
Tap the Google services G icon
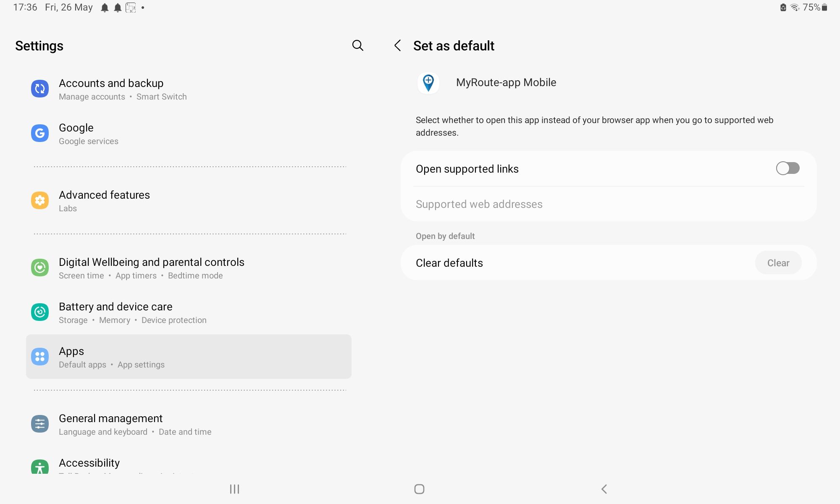click(x=40, y=133)
